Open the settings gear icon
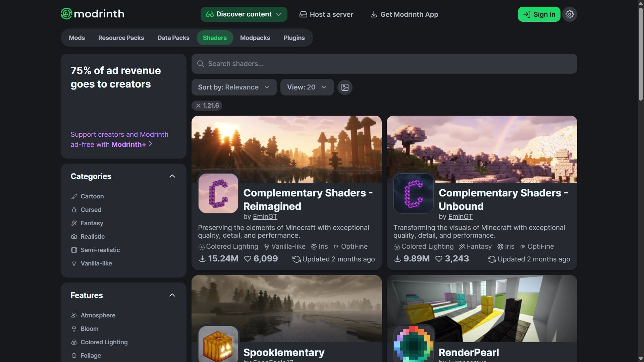The height and width of the screenshot is (362, 644). click(x=570, y=14)
